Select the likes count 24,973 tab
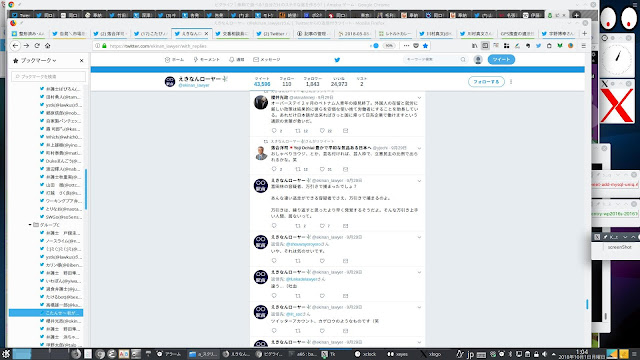640x360 pixels. click(x=339, y=82)
